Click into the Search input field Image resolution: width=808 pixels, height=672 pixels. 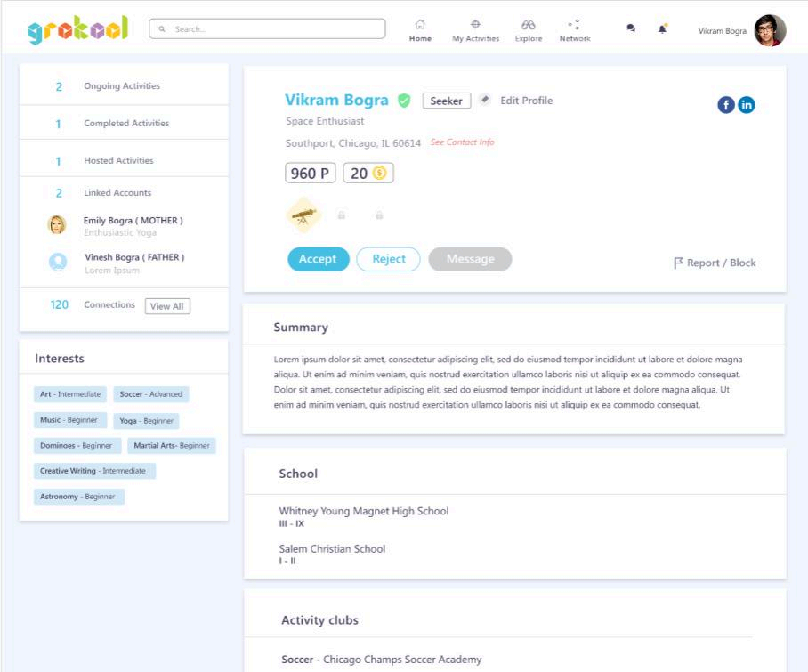tap(267, 29)
